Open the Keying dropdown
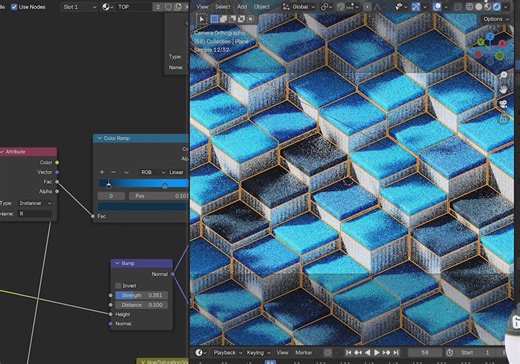Image resolution: width=520 pixels, height=364 pixels. pos(258,353)
